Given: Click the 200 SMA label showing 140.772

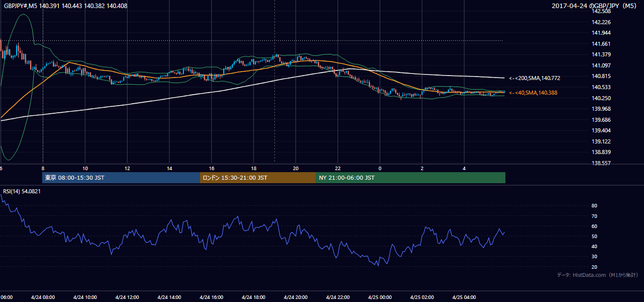Looking at the screenshot, I should pyautogui.click(x=535, y=78).
